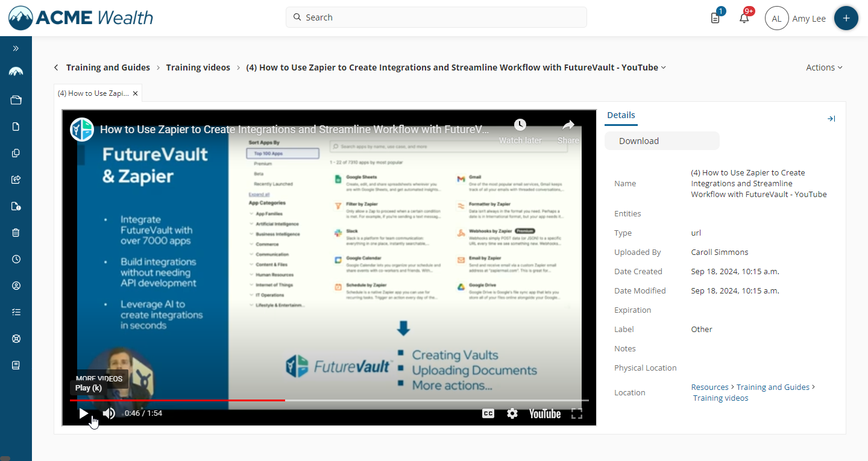The image size is (868, 461).
Task: Click the MORE VIDEOS label
Action: (x=99, y=379)
